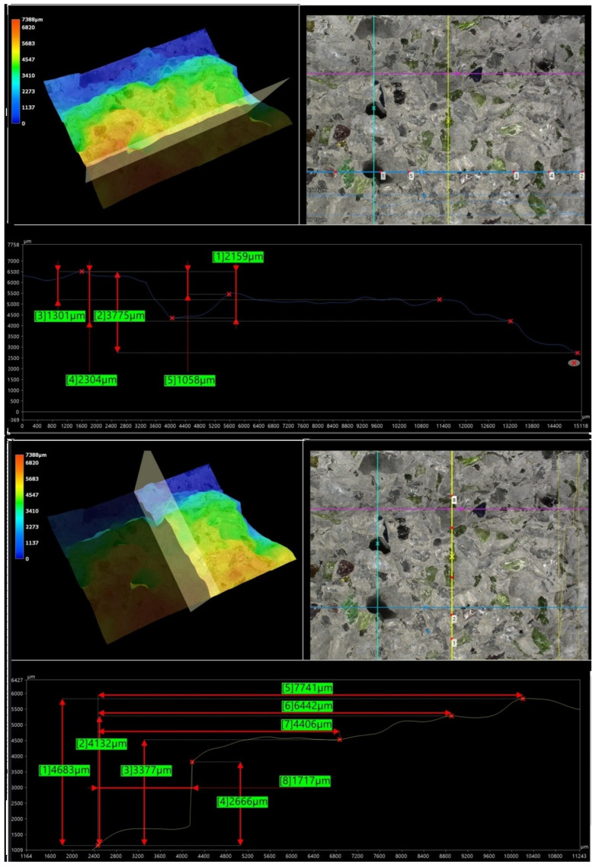Click the lower height color scale bar

[19, 507]
